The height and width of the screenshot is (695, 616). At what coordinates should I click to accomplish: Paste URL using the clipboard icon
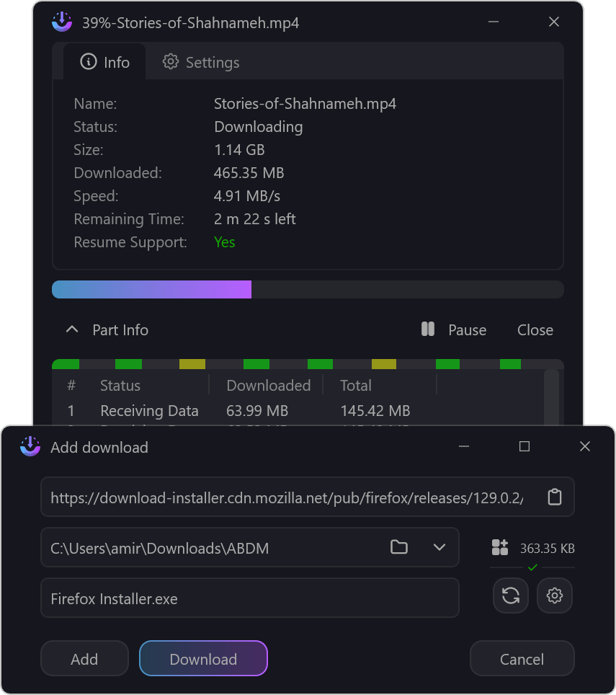click(x=554, y=497)
